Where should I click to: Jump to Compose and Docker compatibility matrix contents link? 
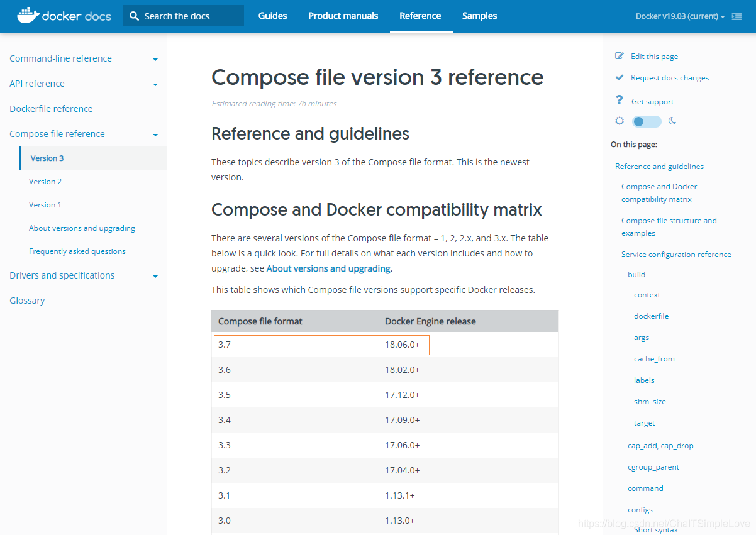659,193
